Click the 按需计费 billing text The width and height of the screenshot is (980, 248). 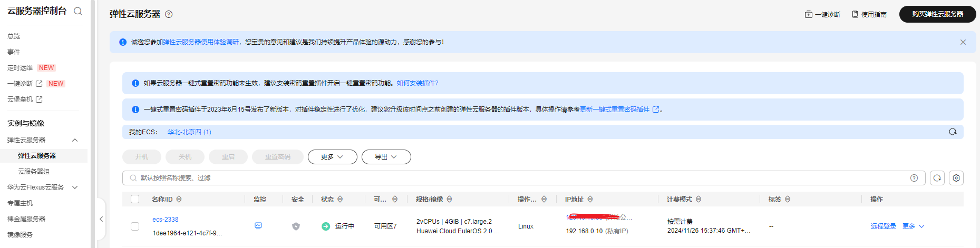point(680,222)
